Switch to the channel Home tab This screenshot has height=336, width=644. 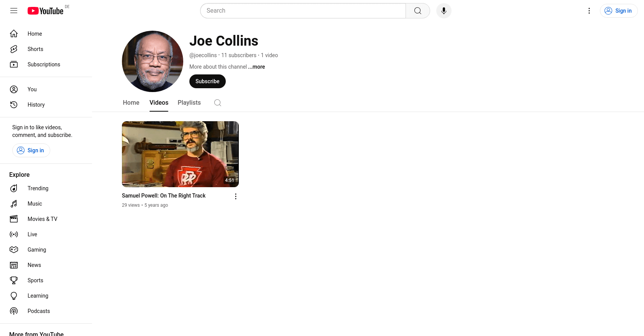click(131, 103)
